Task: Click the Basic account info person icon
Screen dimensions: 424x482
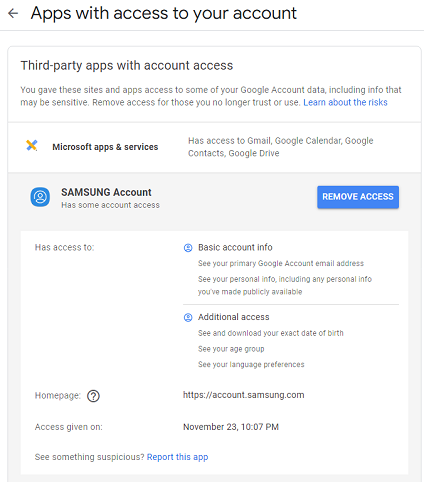Action: coord(188,248)
